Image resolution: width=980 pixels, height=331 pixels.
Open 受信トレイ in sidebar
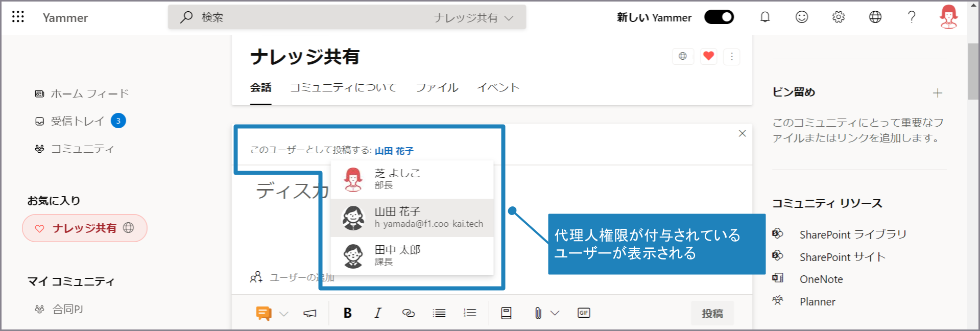click(69, 121)
